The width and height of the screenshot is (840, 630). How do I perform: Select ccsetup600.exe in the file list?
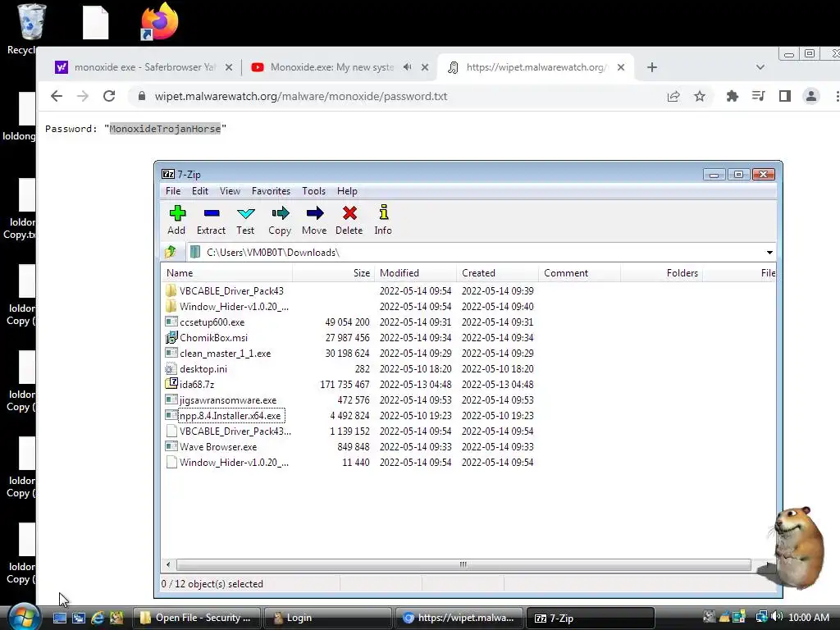tap(212, 322)
